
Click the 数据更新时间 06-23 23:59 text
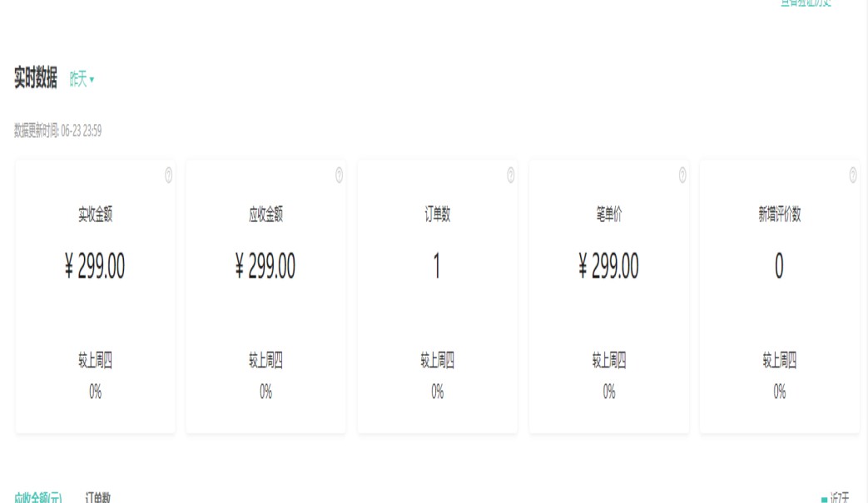[x=58, y=131]
